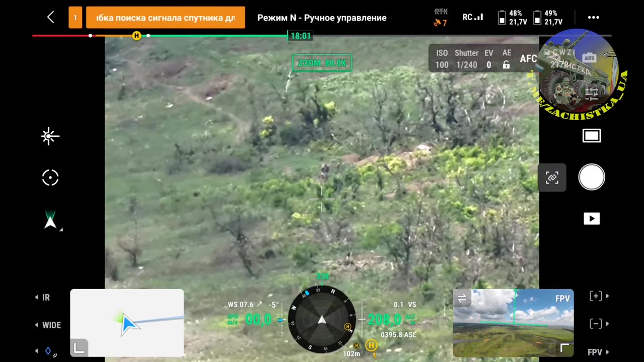Open RTK satellite status icon showing 7

pos(441,17)
